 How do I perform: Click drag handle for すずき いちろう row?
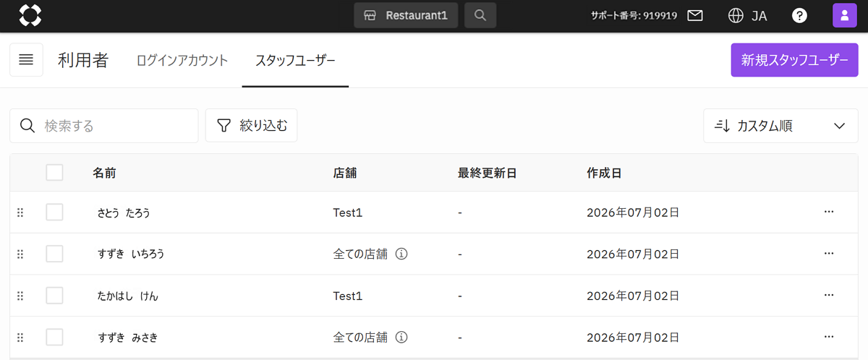tap(20, 254)
